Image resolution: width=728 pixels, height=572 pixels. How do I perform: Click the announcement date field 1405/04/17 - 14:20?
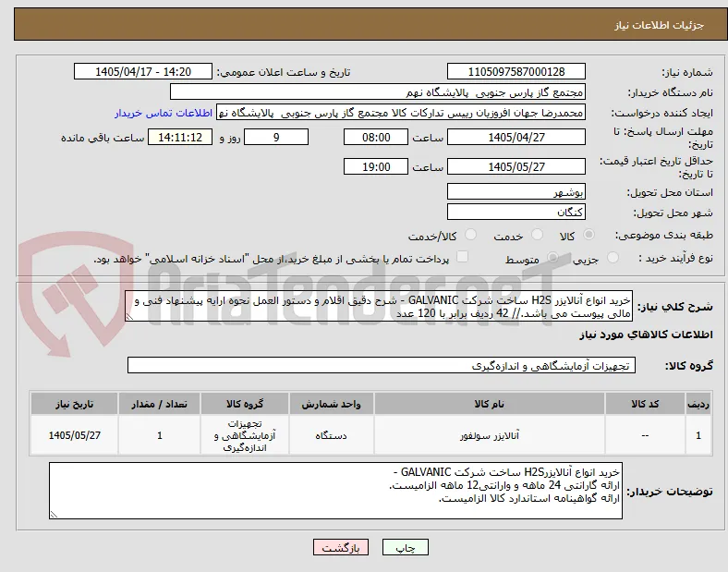pyautogui.click(x=143, y=72)
